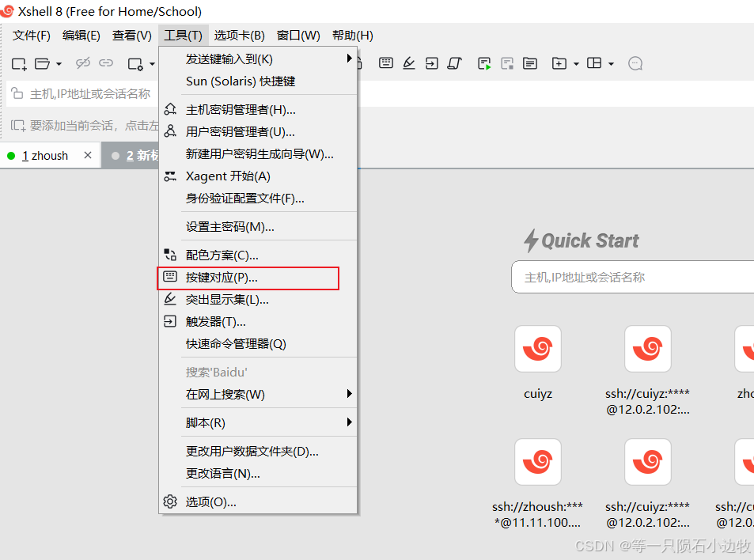Select Xagent 开始(A) menu entry
The image size is (754, 560).
pos(258,176)
